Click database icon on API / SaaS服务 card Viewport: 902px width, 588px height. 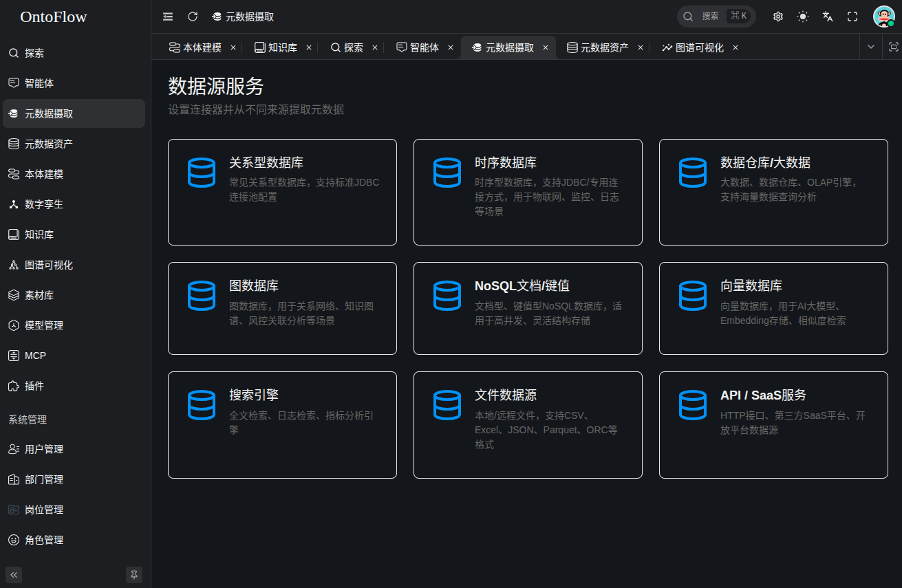(693, 405)
